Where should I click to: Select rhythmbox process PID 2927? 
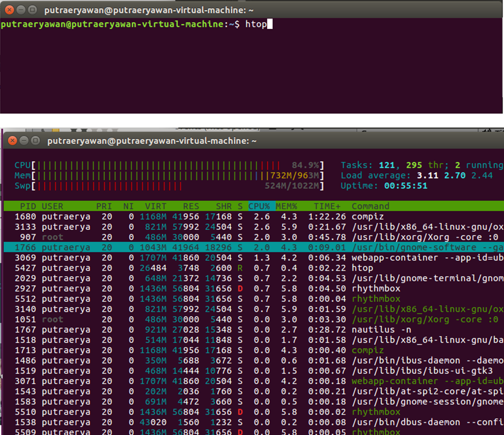[254, 288]
